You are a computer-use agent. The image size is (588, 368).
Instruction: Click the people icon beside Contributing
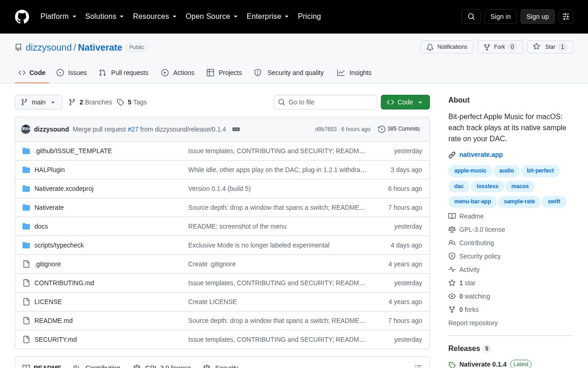click(452, 243)
